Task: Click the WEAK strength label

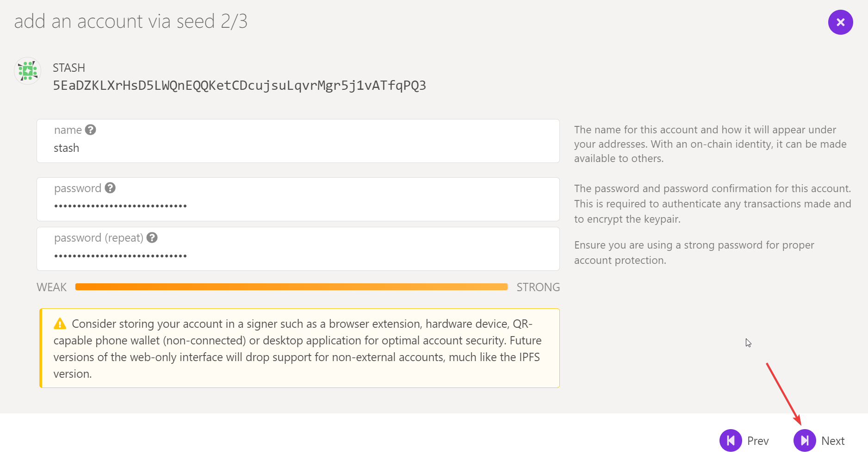Action: tap(51, 287)
